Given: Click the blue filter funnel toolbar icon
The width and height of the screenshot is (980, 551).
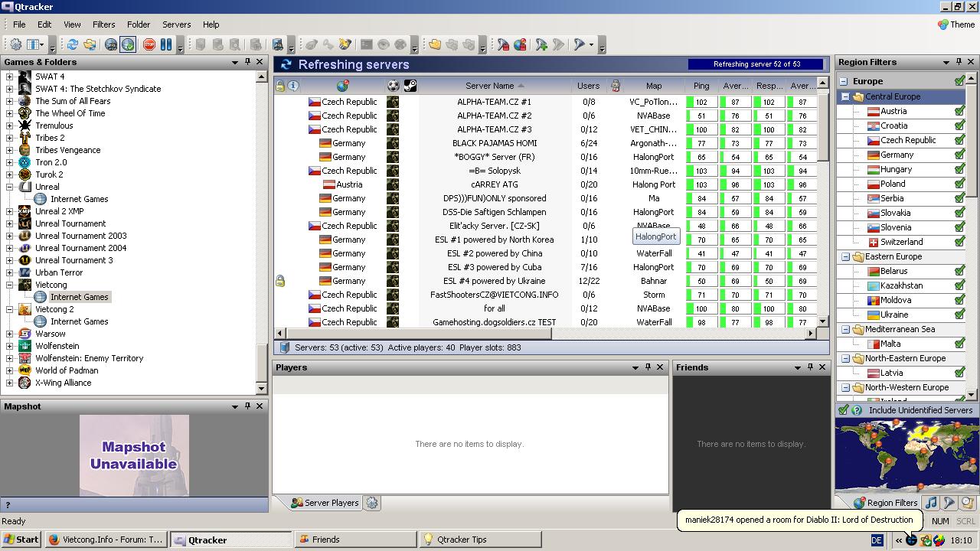Looking at the screenshot, I should coord(580,44).
